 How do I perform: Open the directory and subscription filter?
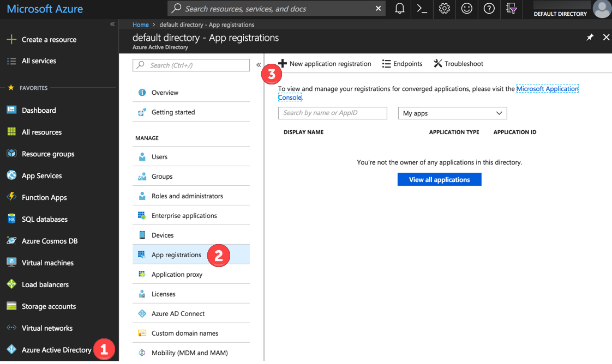pos(511,9)
